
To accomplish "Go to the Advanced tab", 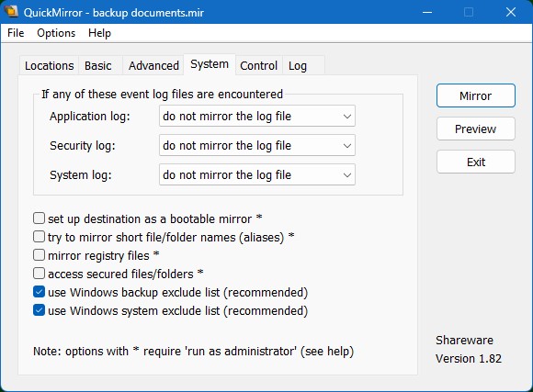I will pyautogui.click(x=153, y=65).
